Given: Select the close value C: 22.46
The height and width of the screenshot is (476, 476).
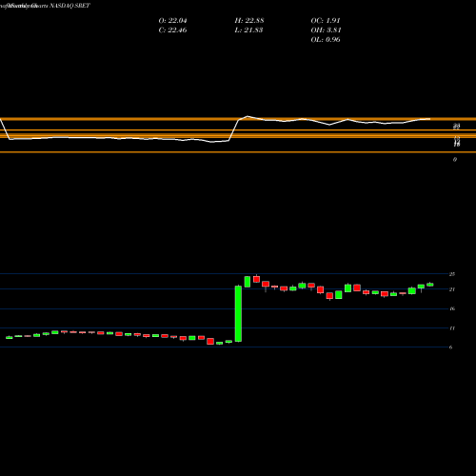Looking at the screenshot, I should [172, 30].
